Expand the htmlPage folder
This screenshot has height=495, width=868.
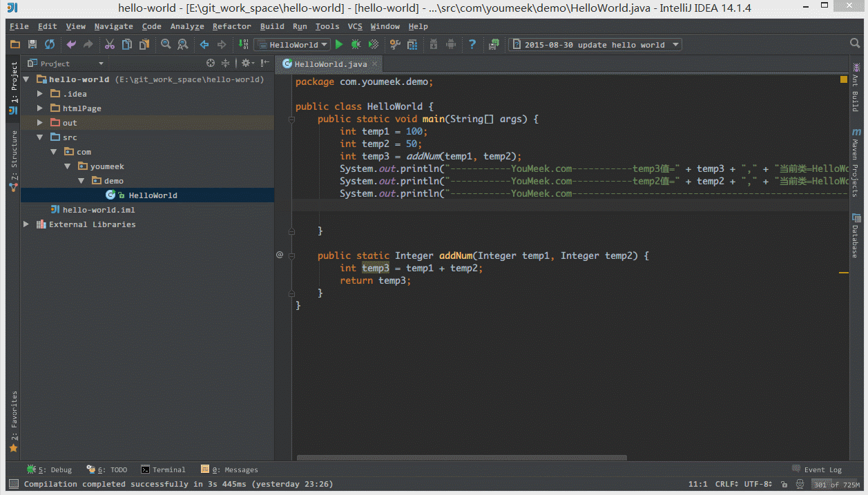tap(39, 108)
